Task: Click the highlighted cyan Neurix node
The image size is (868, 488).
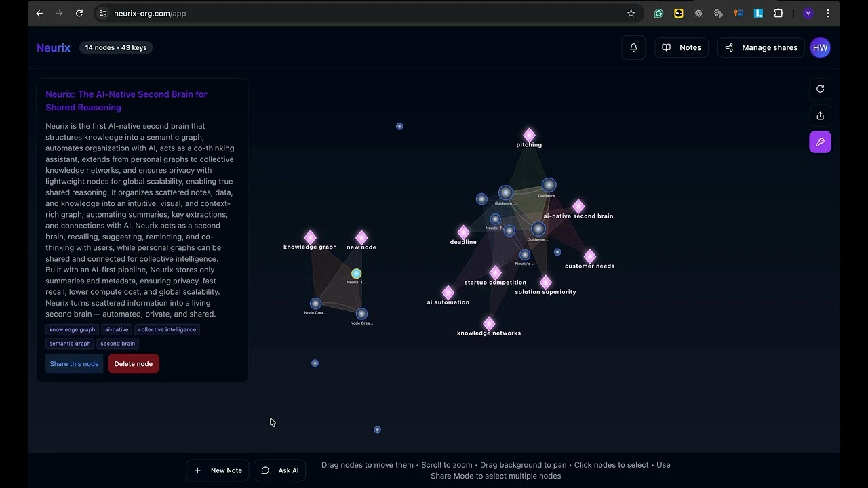Action: tap(356, 274)
